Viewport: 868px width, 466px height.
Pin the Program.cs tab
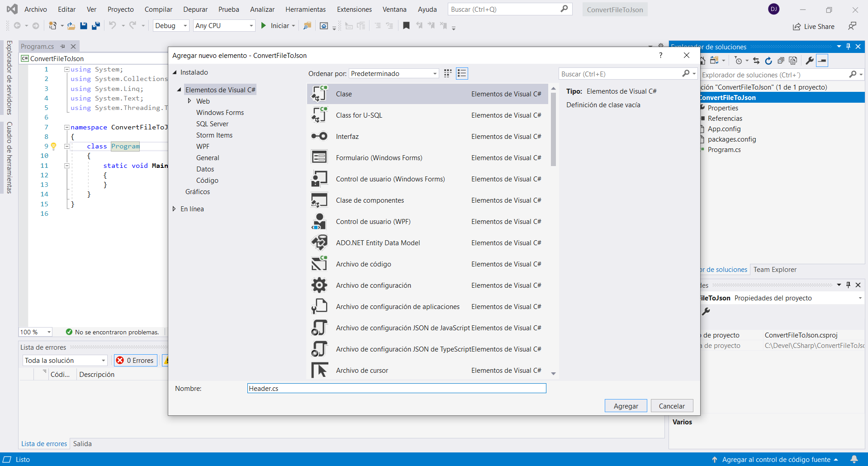click(63, 46)
